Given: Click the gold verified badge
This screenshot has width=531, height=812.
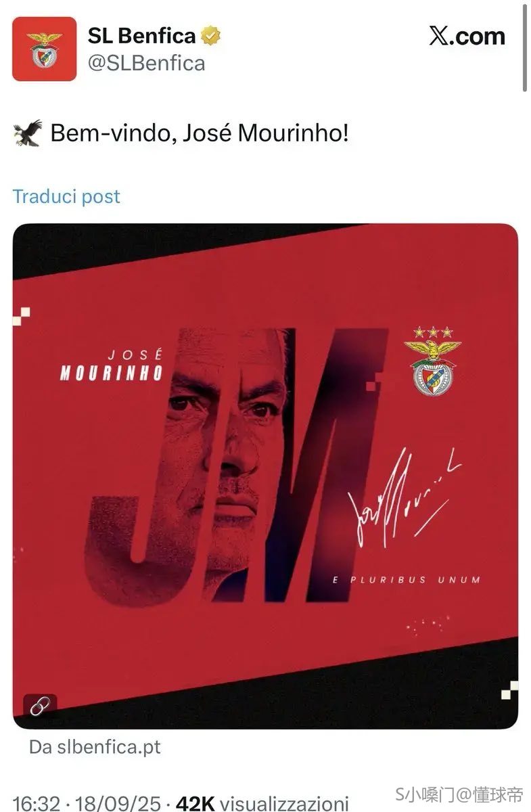Looking at the screenshot, I should point(210,36).
